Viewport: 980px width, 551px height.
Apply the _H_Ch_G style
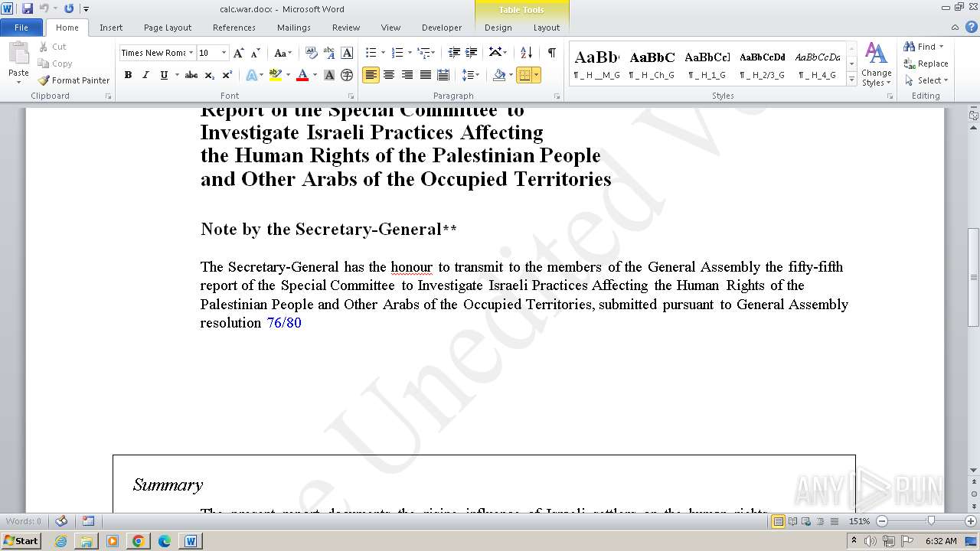pos(652,65)
